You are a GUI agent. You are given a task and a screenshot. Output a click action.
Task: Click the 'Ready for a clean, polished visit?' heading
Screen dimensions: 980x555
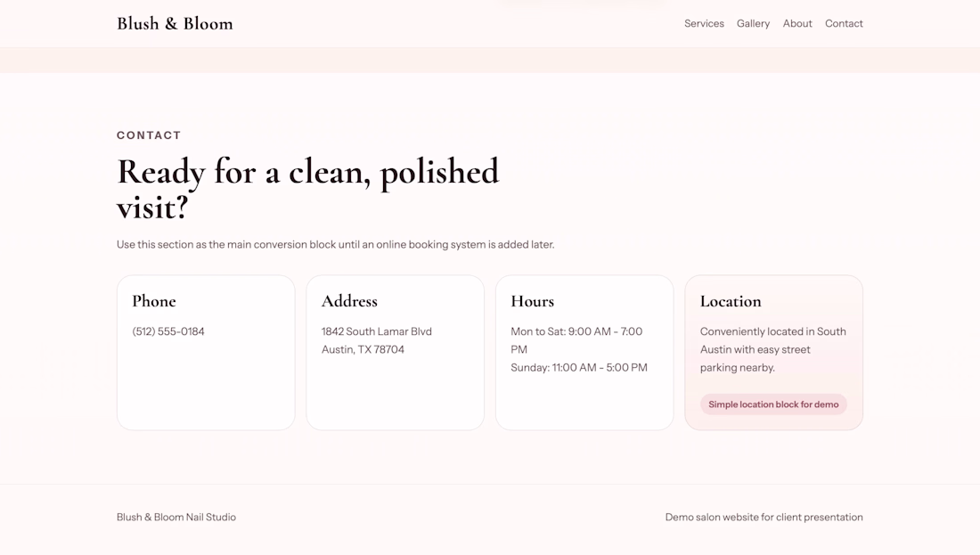click(x=307, y=188)
